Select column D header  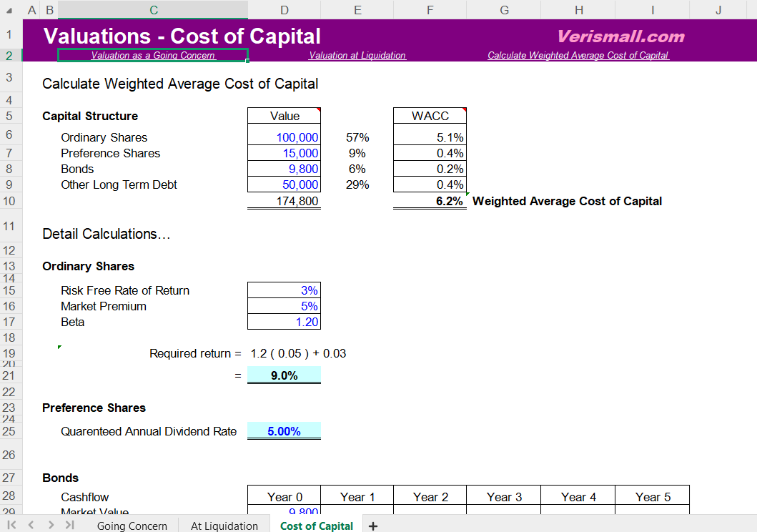(284, 10)
